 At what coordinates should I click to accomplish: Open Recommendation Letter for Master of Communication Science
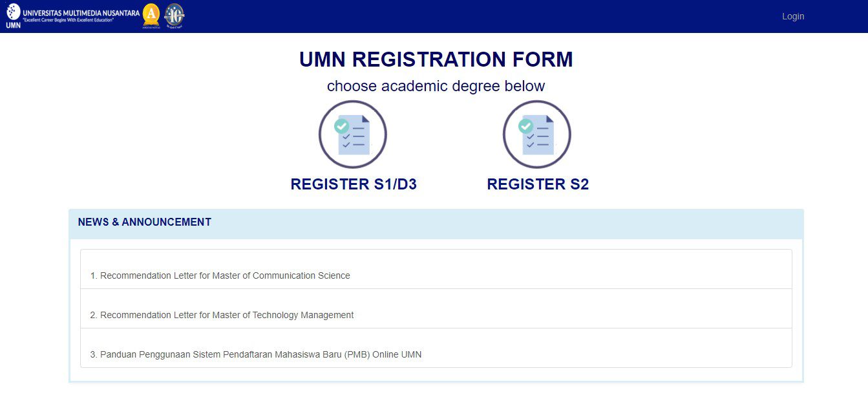tap(225, 275)
